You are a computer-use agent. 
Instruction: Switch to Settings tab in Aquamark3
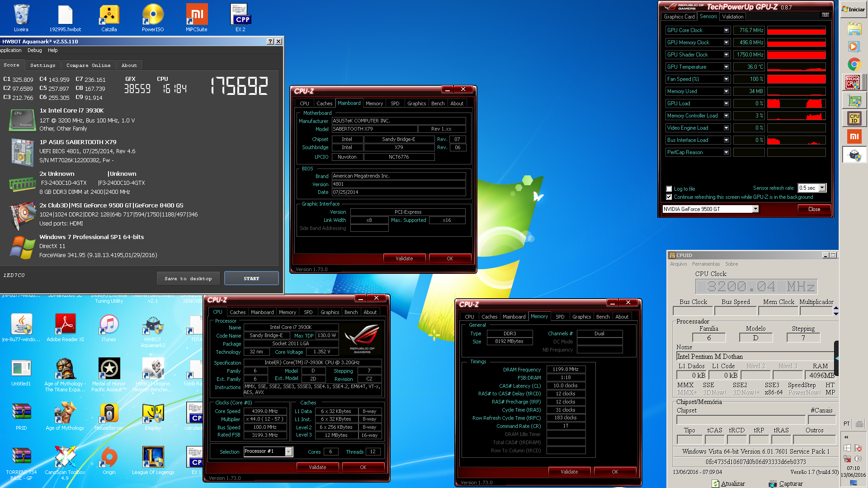(x=42, y=66)
